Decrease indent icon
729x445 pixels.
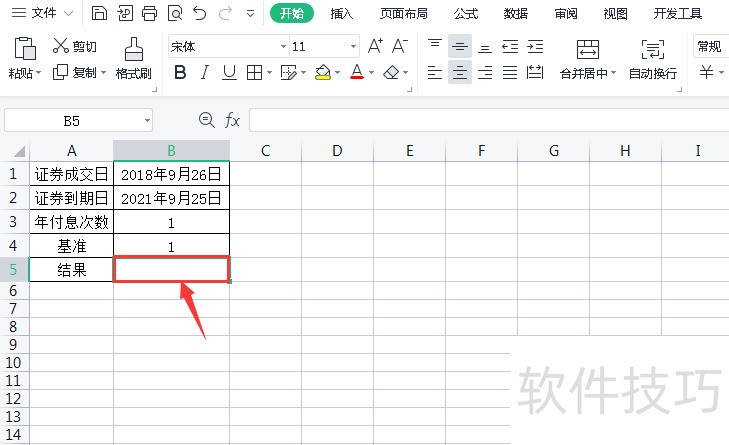[x=510, y=46]
